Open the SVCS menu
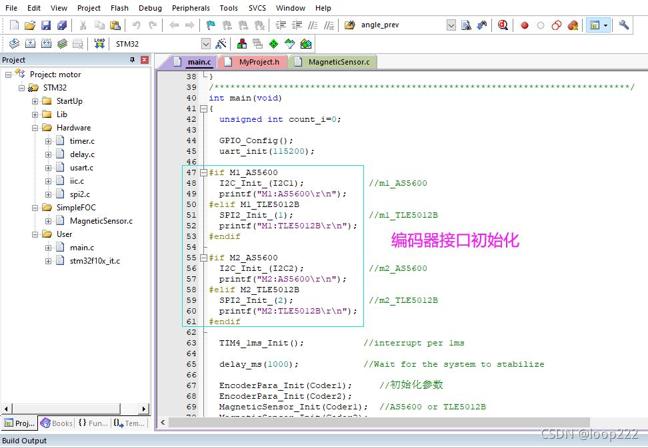Image resolution: width=648 pixels, height=448 pixels. pos(257,8)
